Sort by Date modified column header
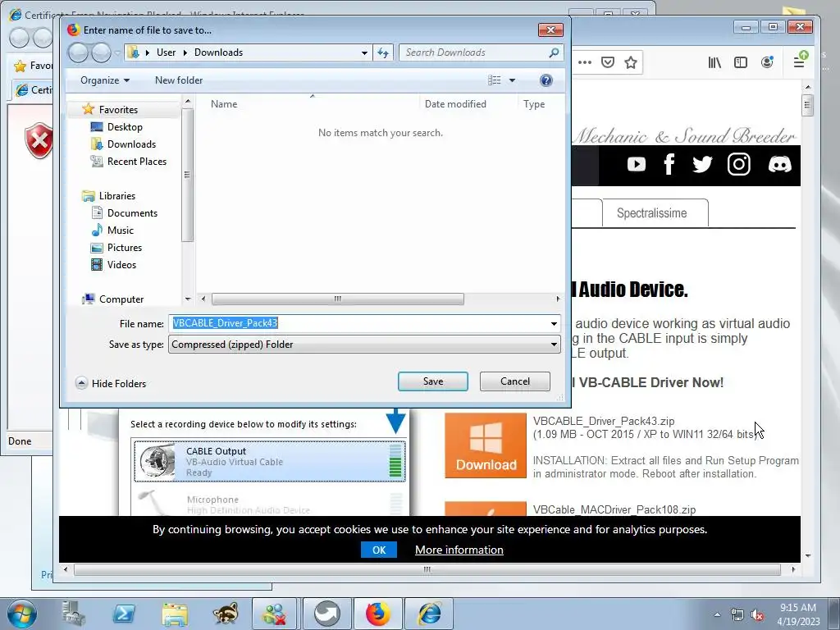 pyautogui.click(x=455, y=104)
